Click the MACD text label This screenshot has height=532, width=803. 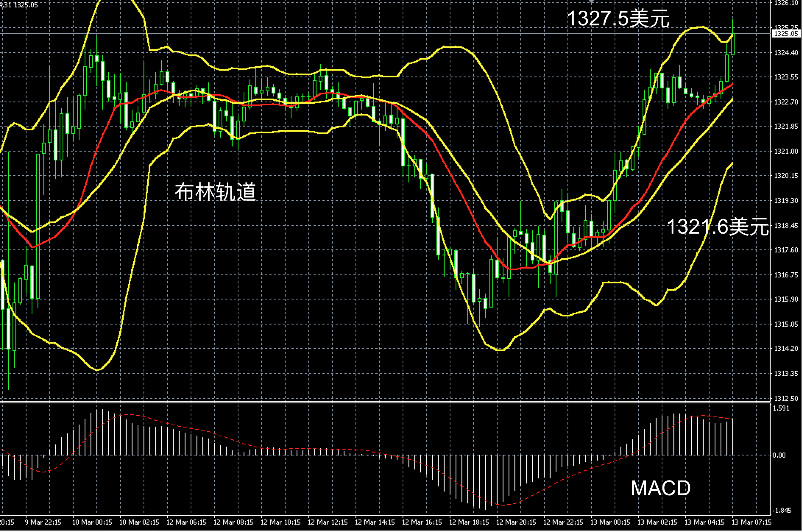(x=661, y=488)
